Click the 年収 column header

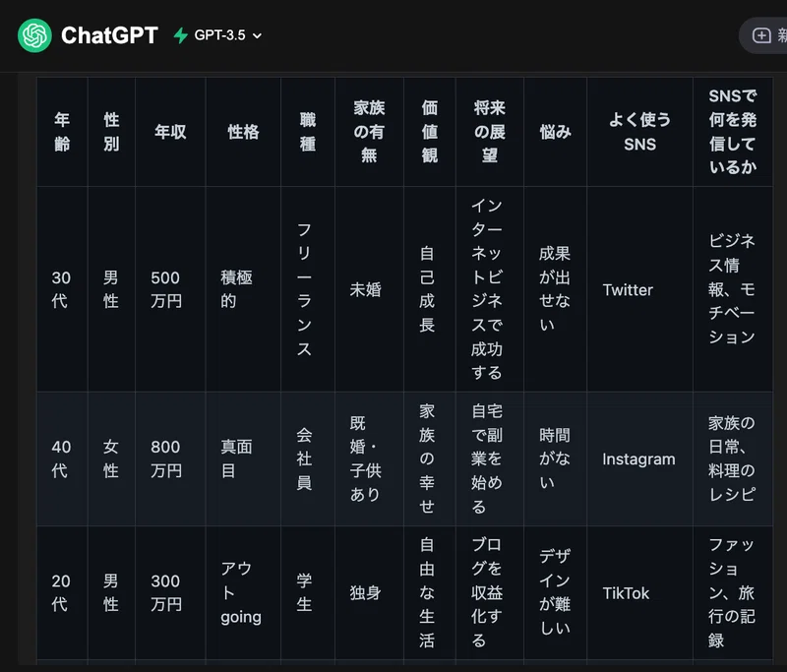pos(170,132)
